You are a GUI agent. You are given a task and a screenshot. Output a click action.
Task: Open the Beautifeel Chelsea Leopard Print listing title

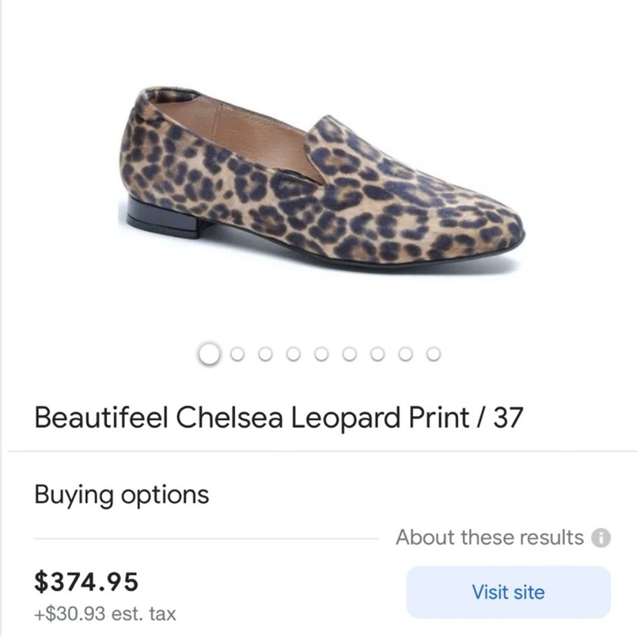coord(280,416)
